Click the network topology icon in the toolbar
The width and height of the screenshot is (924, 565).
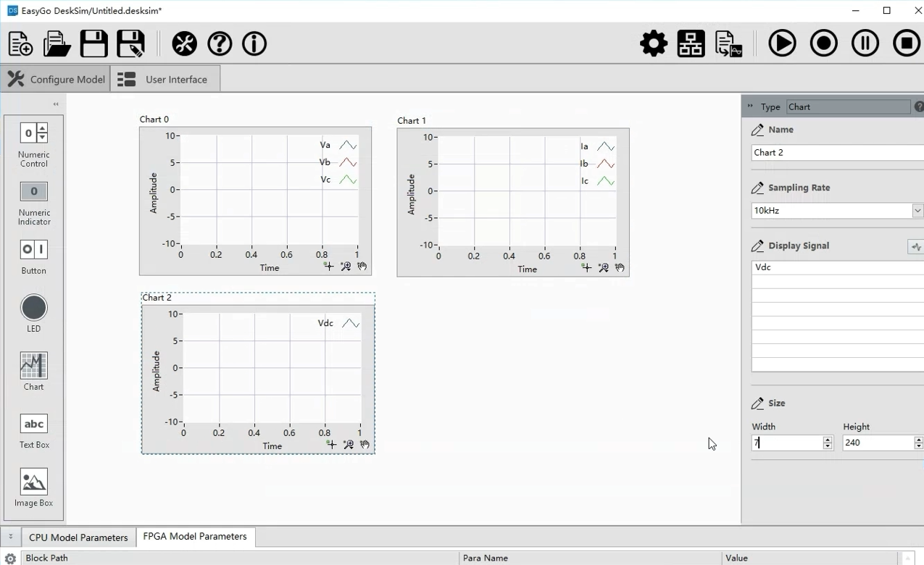click(691, 43)
